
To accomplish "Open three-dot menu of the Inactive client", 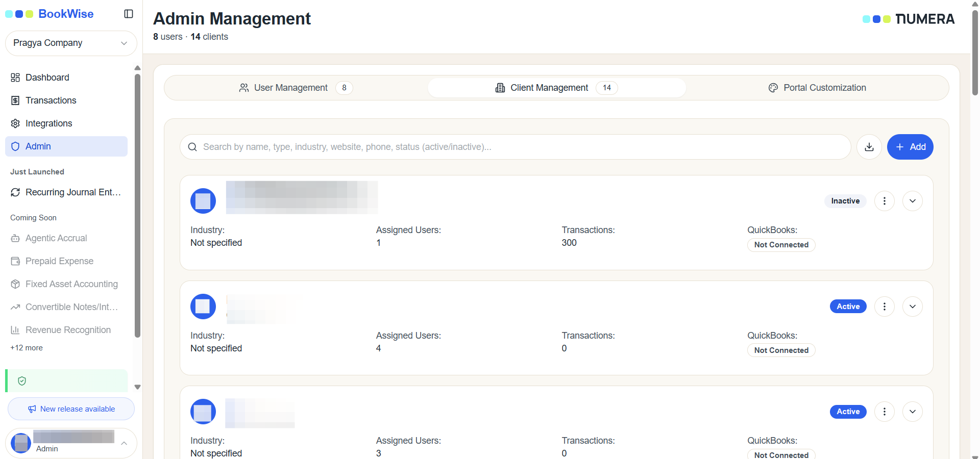I will click(885, 201).
